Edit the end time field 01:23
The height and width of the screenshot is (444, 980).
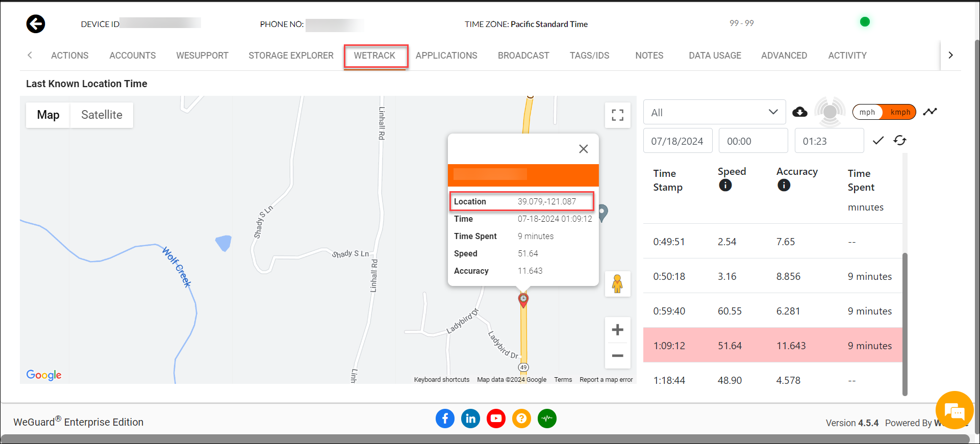(830, 141)
